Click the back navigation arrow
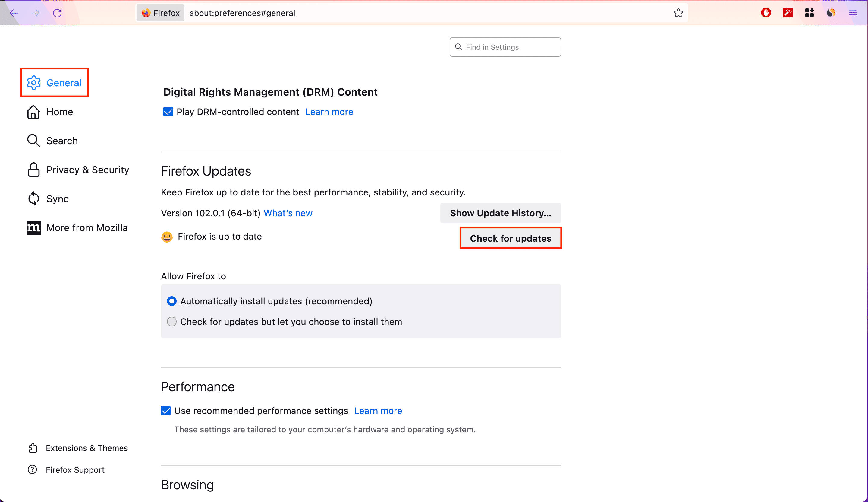The height and width of the screenshot is (502, 868). 14,13
